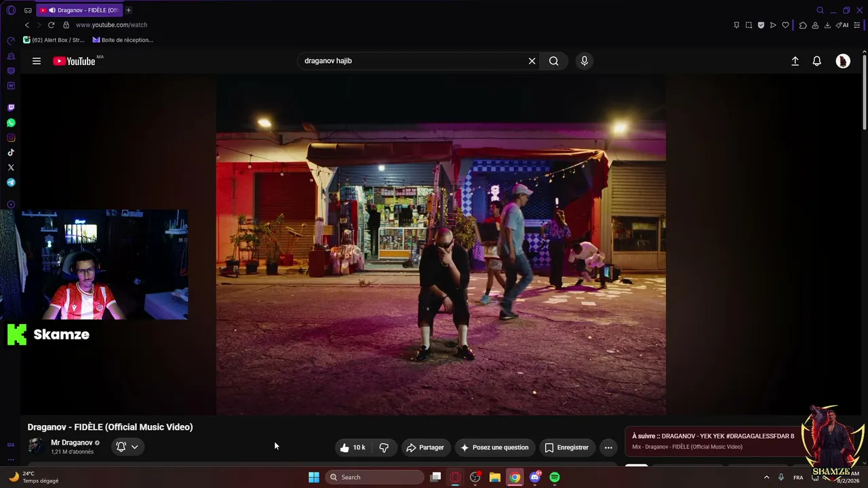The width and height of the screenshot is (868, 488).
Task: Go forward with the browser forward arrow
Action: 39,25
